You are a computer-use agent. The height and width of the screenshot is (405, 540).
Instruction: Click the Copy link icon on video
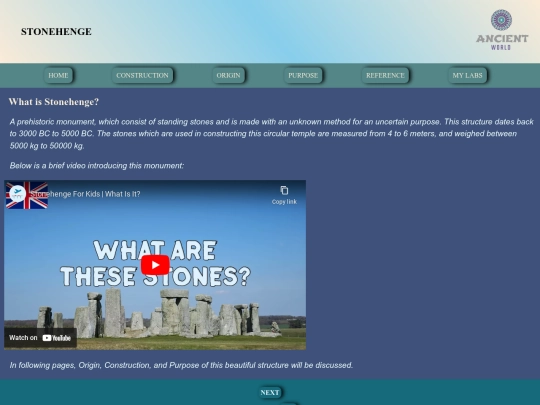click(284, 195)
